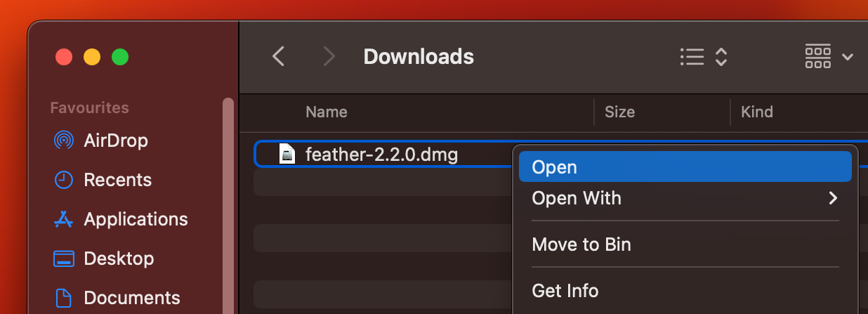Click the group-by grid icon
Viewport: 868px width, 314px height.
(818, 56)
